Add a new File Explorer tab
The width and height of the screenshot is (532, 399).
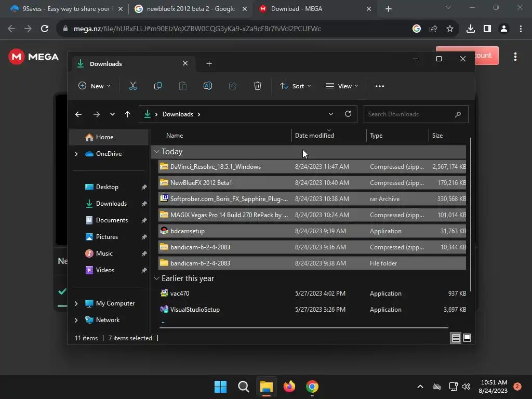[x=209, y=64]
